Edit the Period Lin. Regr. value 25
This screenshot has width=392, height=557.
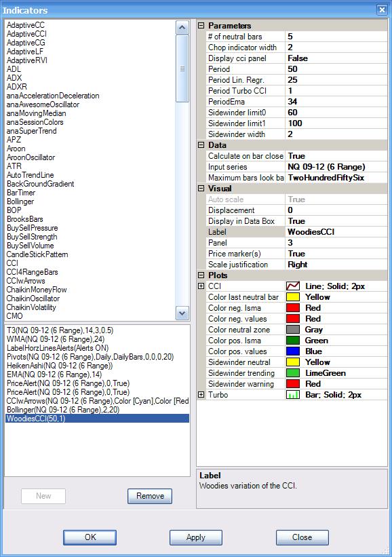coord(336,80)
